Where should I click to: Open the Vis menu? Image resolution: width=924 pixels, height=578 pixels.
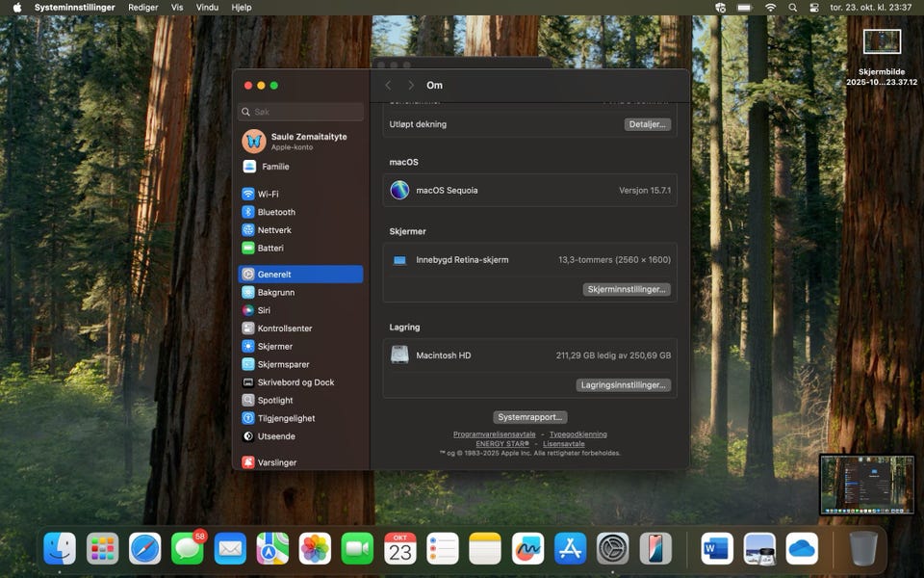177,7
